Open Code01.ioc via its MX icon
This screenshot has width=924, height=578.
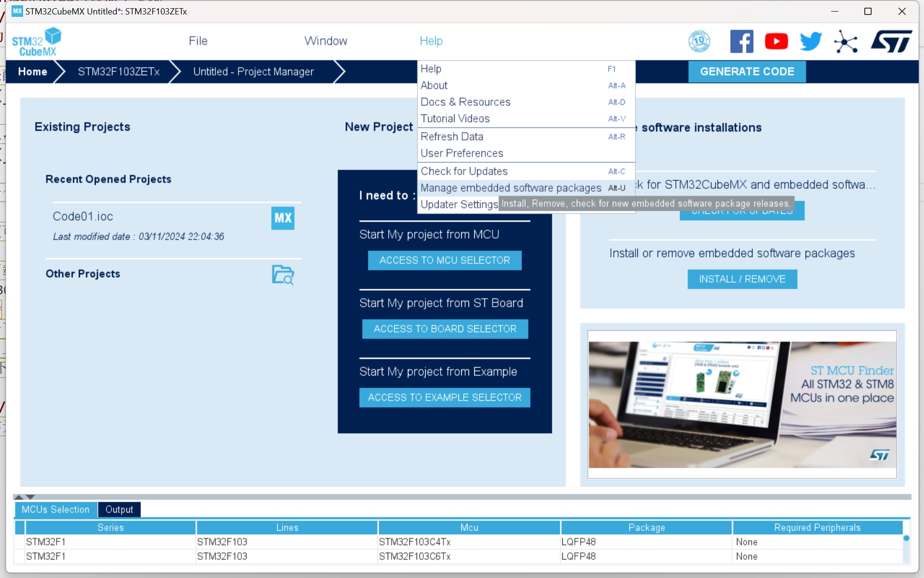point(283,218)
